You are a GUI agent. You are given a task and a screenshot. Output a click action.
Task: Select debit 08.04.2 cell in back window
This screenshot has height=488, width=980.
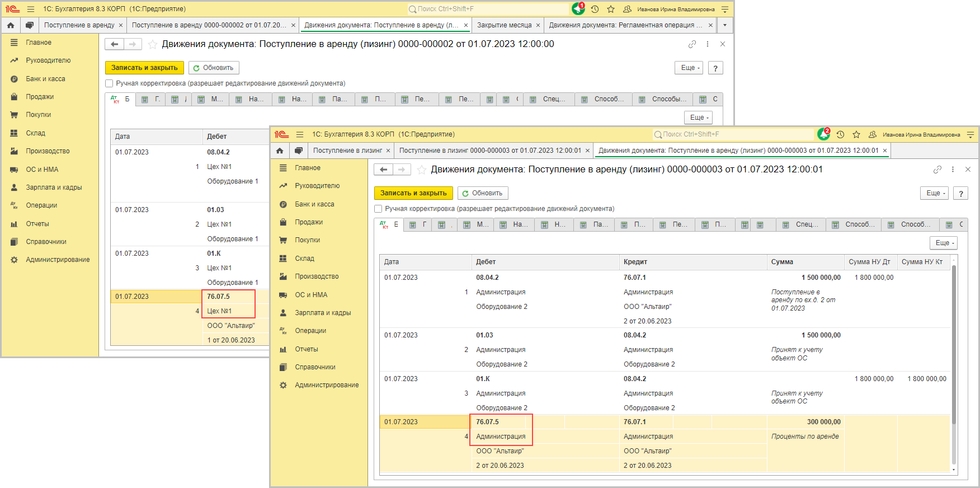[x=235, y=152]
